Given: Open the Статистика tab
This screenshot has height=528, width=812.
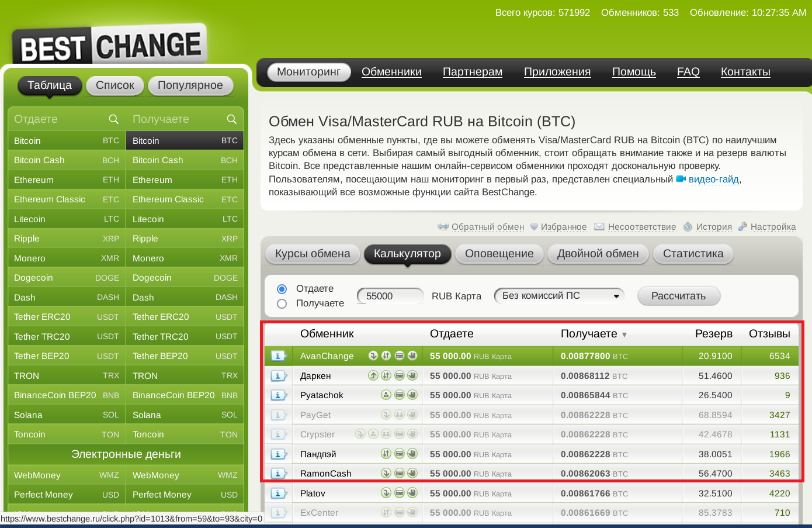Looking at the screenshot, I should click(693, 254).
